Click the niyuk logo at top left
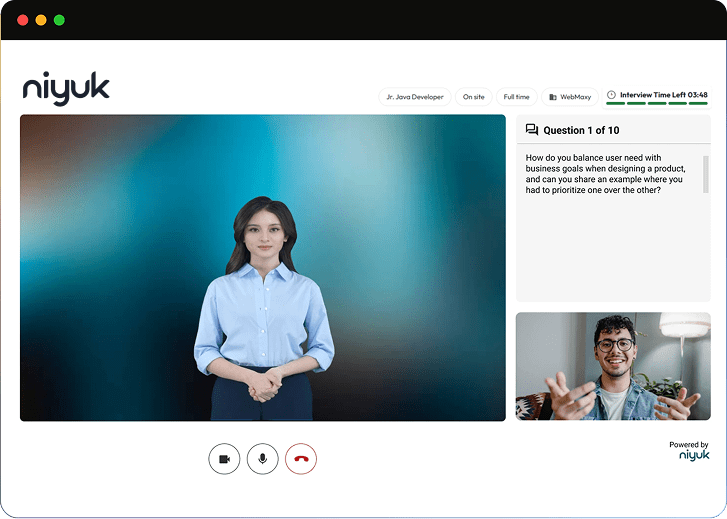Viewport: 727px width, 519px height. click(66, 88)
